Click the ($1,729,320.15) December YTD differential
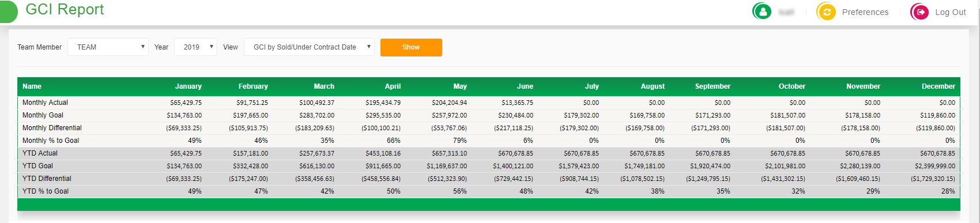Screen dimensions: 980x223 933,179
